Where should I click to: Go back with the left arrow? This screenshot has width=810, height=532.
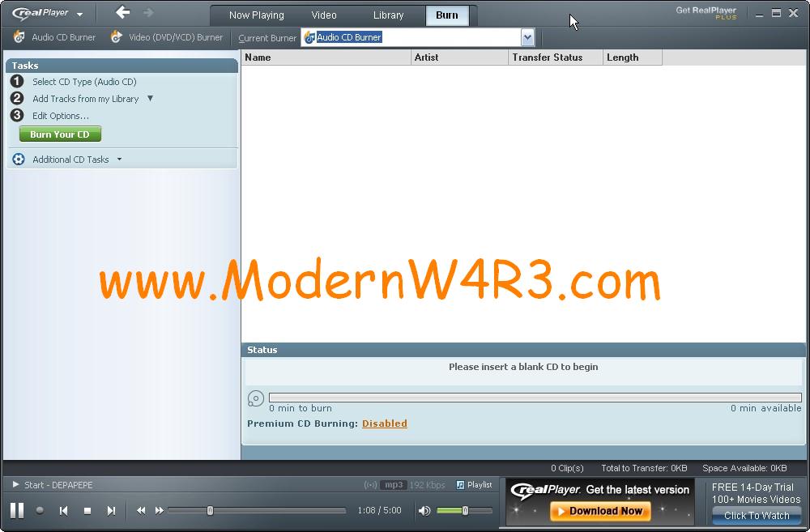coord(122,12)
